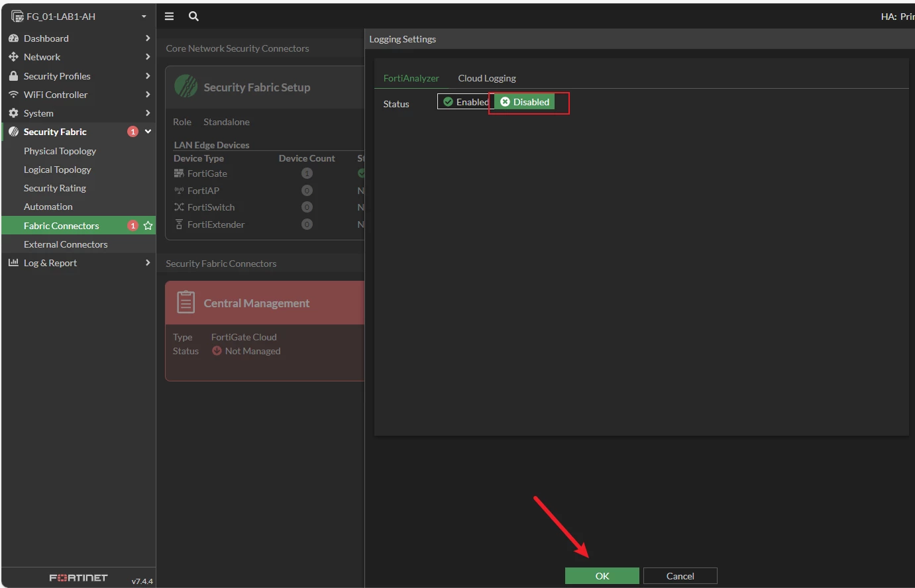Click the red badge on Fabric Connectors
The width and height of the screenshot is (915, 588).
coord(133,226)
